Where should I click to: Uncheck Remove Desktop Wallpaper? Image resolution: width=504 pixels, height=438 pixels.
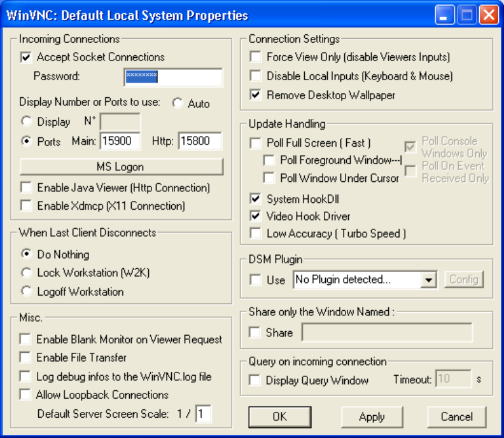point(256,95)
